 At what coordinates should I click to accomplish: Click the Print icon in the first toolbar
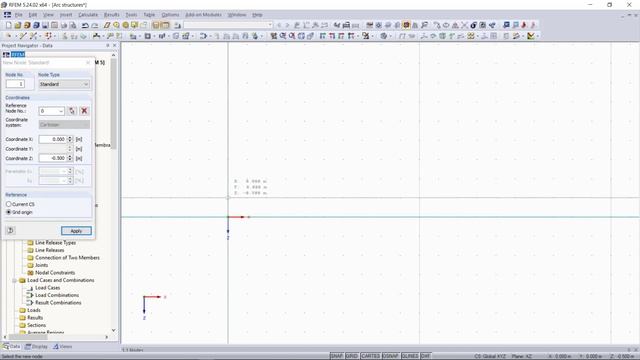64,25
